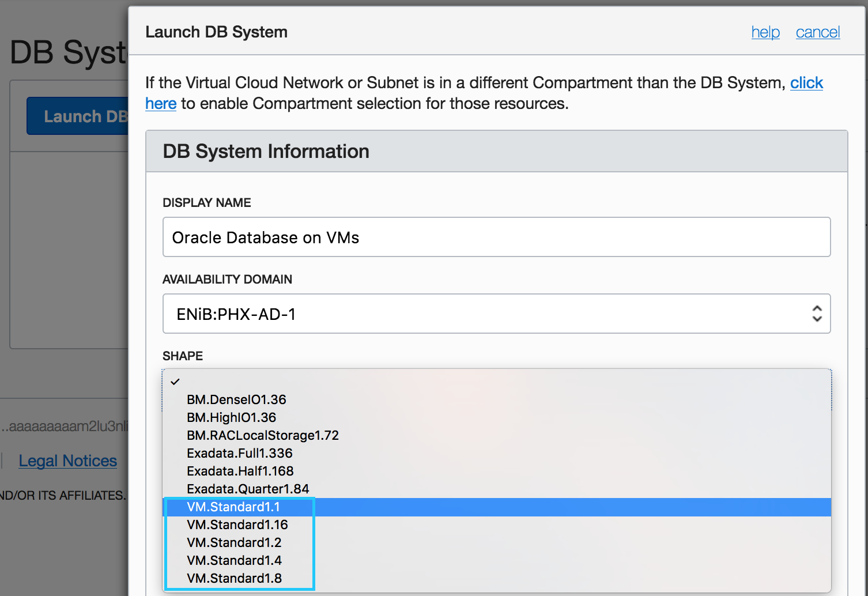Follow the 'click here' compartment link
This screenshot has height=596, width=868.
point(806,83)
